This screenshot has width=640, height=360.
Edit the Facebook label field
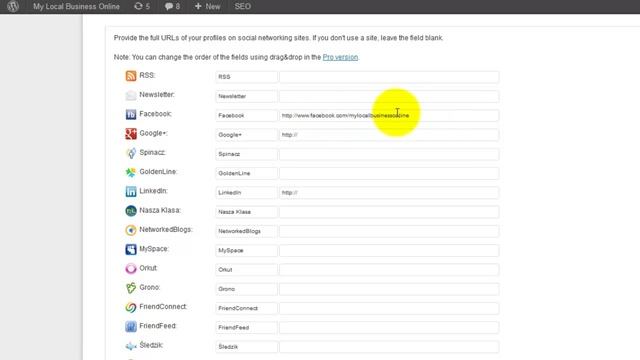tap(246, 116)
